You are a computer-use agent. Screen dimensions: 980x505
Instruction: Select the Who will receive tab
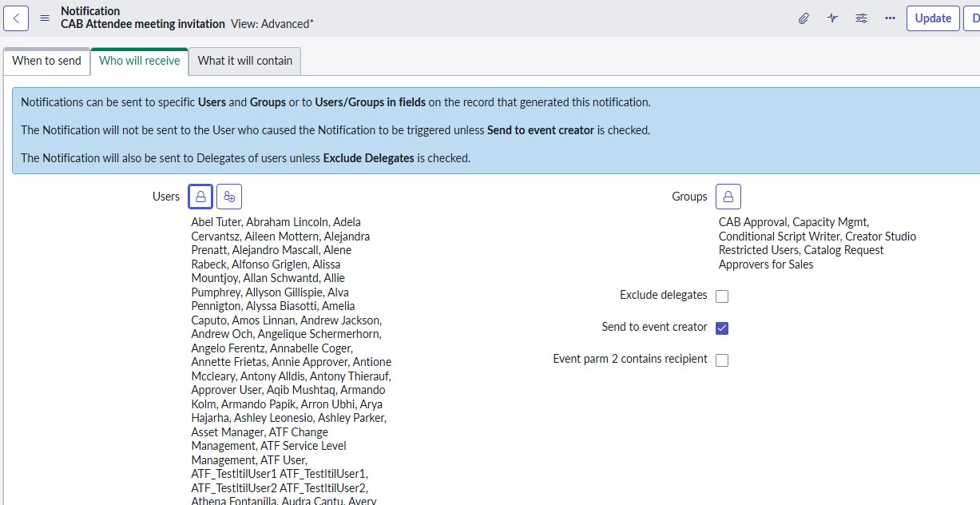point(139,61)
